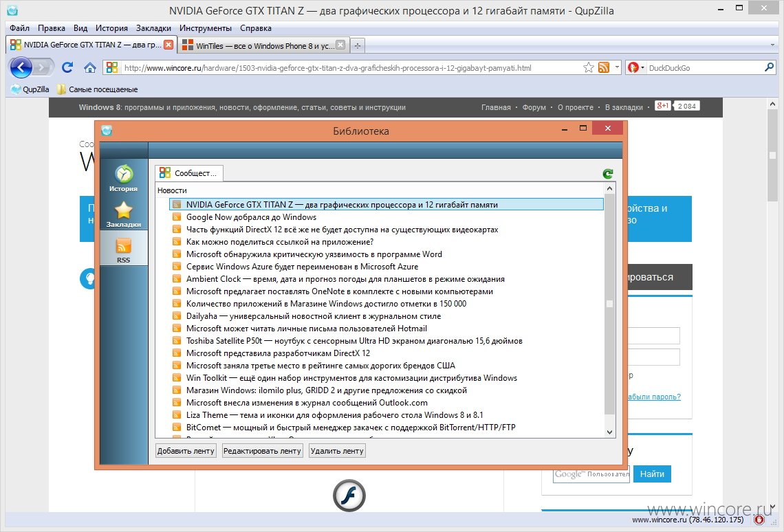Click the forward navigation arrow

(x=43, y=67)
